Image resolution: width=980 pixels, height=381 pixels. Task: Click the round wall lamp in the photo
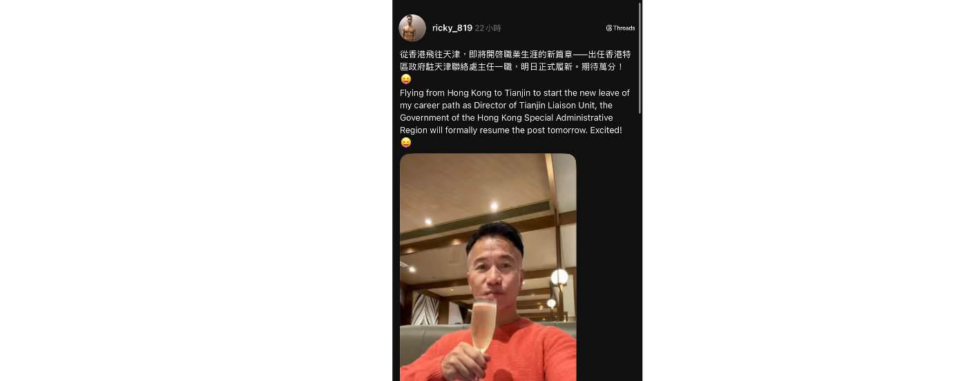[x=559, y=277]
